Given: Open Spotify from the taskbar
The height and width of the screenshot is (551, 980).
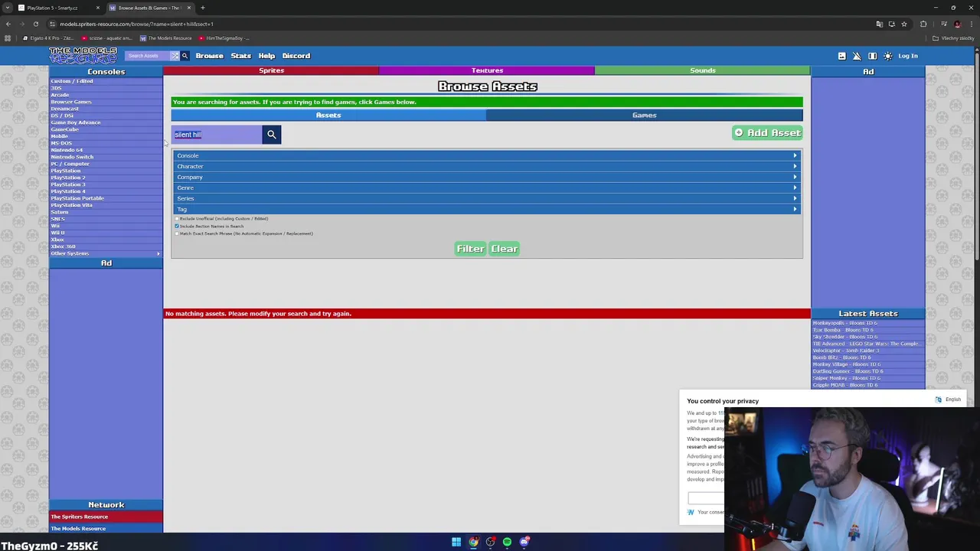Looking at the screenshot, I should coord(507,542).
